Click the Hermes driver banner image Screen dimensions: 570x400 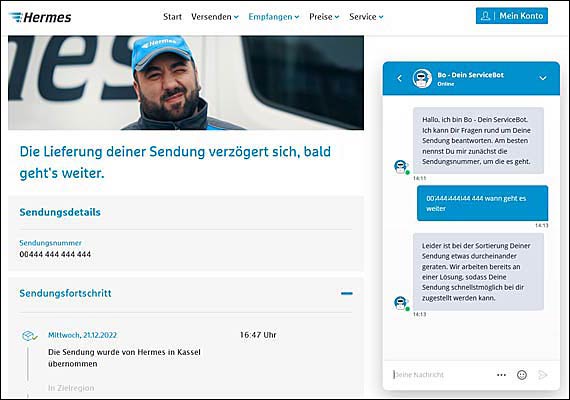pyautogui.click(x=186, y=83)
